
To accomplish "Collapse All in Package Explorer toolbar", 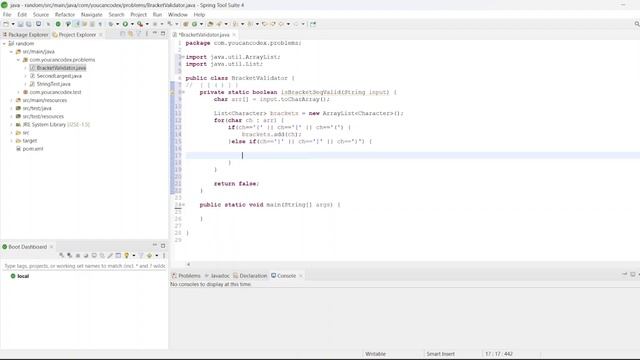I will [122, 34].
